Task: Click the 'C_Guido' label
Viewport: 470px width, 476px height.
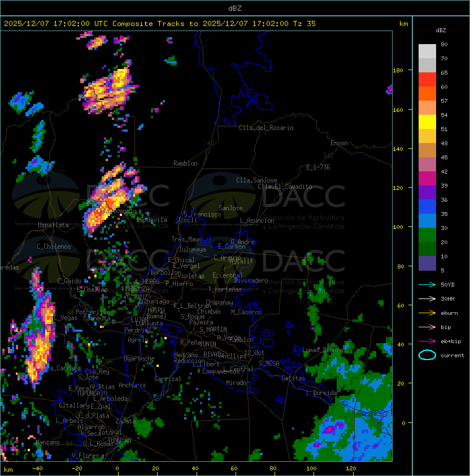Action: (69, 281)
